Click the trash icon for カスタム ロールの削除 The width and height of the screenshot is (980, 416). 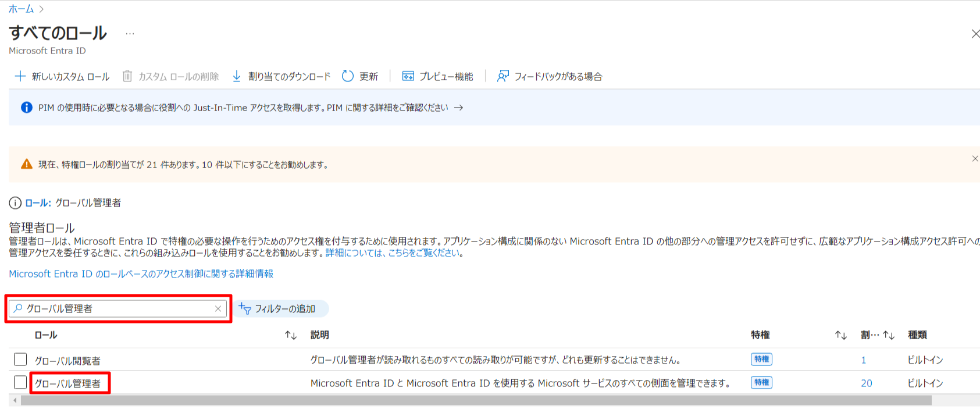tap(127, 76)
